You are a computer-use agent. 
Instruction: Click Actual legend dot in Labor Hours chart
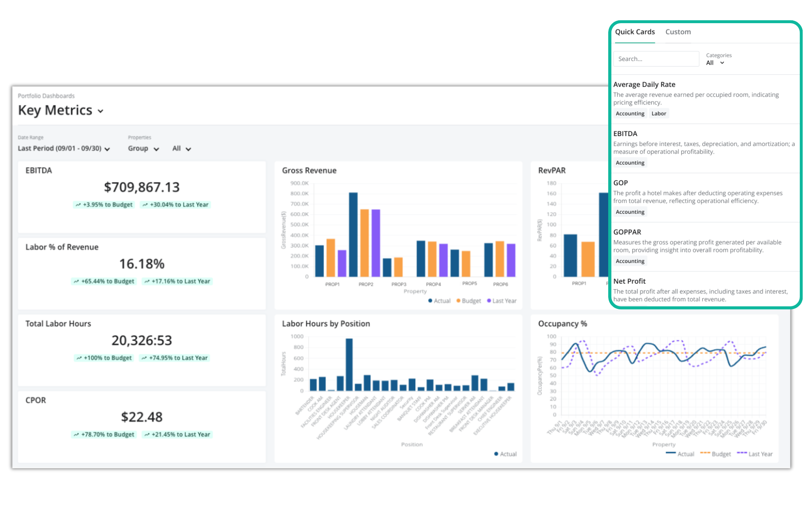pos(496,454)
